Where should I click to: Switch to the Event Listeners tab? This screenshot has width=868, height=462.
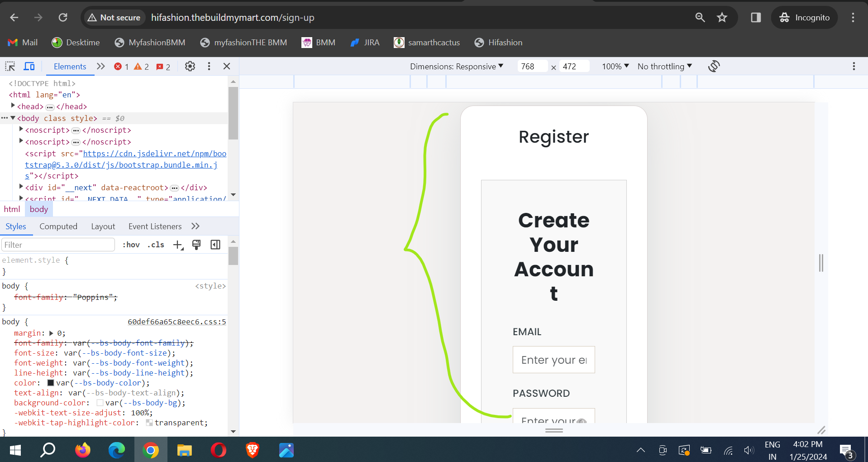[155, 226]
